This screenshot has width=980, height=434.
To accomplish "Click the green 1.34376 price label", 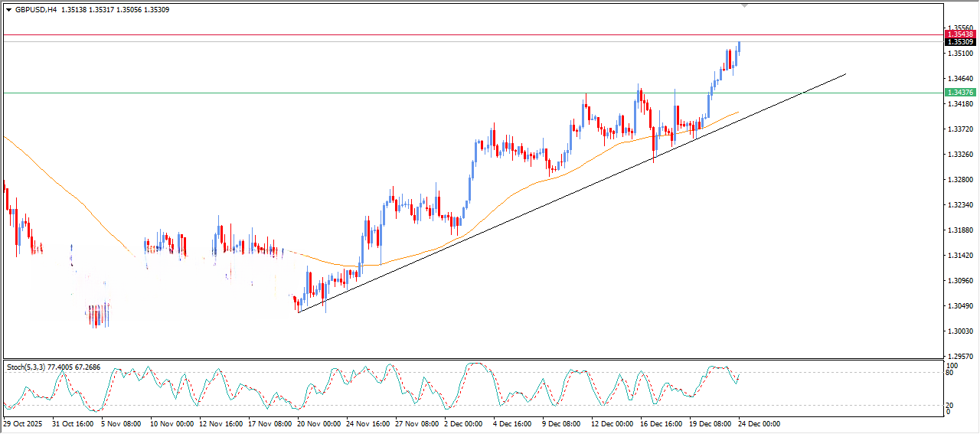I will point(960,93).
